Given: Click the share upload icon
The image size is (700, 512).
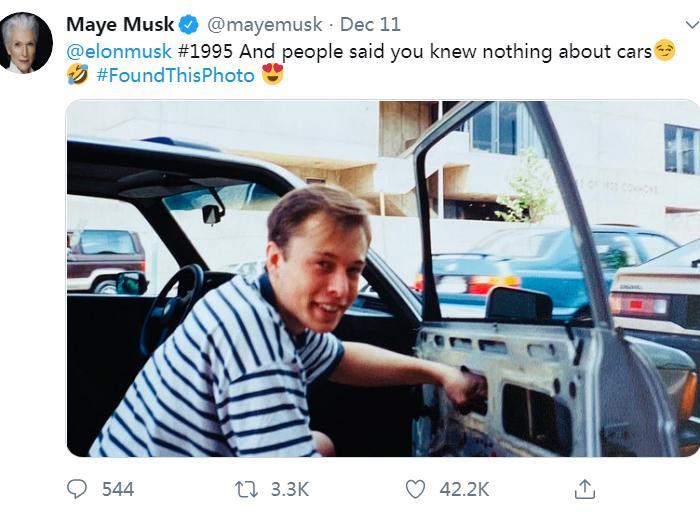Looking at the screenshot, I should 585,489.
